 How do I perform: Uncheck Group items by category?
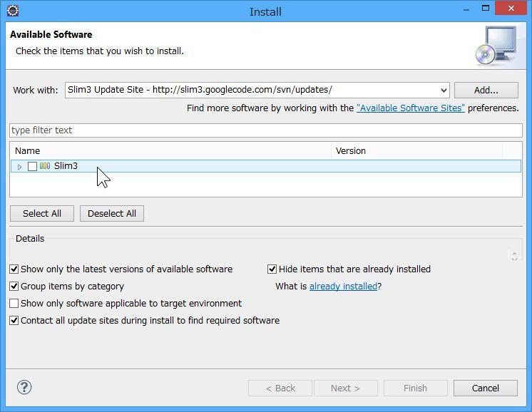[14, 287]
